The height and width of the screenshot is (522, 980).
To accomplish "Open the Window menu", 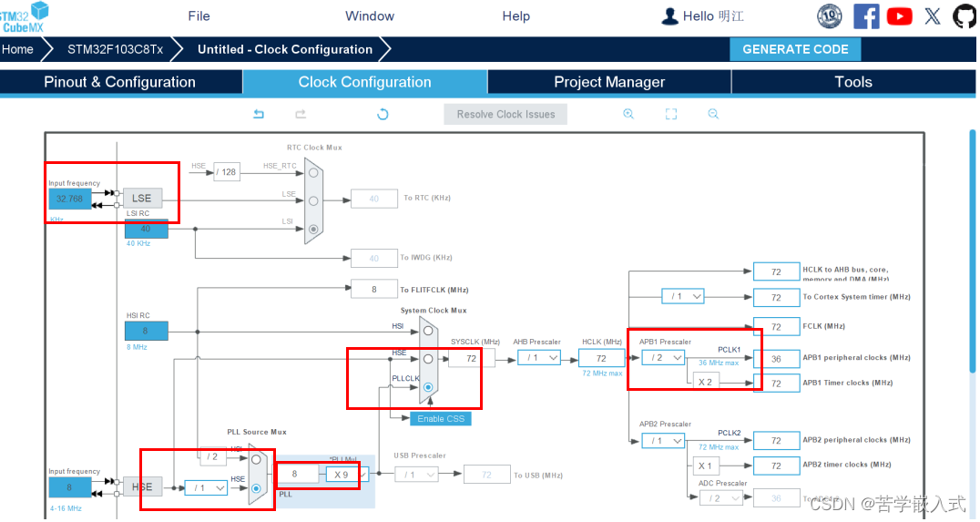I will point(370,16).
